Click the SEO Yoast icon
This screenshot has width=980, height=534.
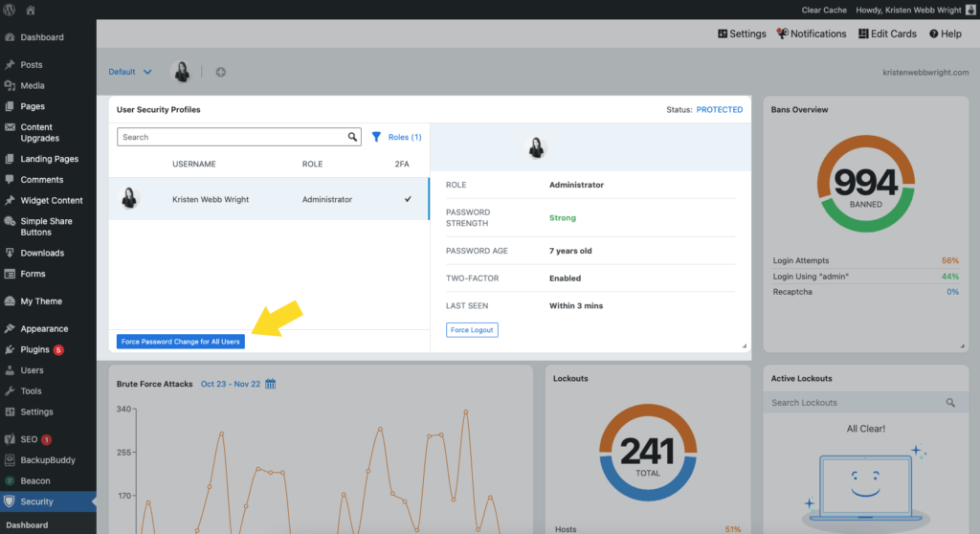coord(10,439)
